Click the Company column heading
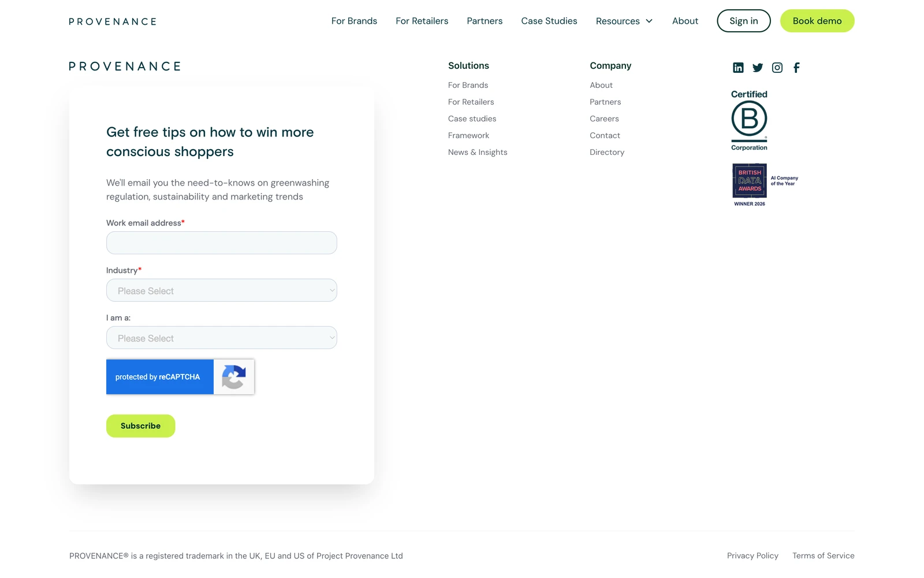The image size is (924, 578). (x=610, y=66)
